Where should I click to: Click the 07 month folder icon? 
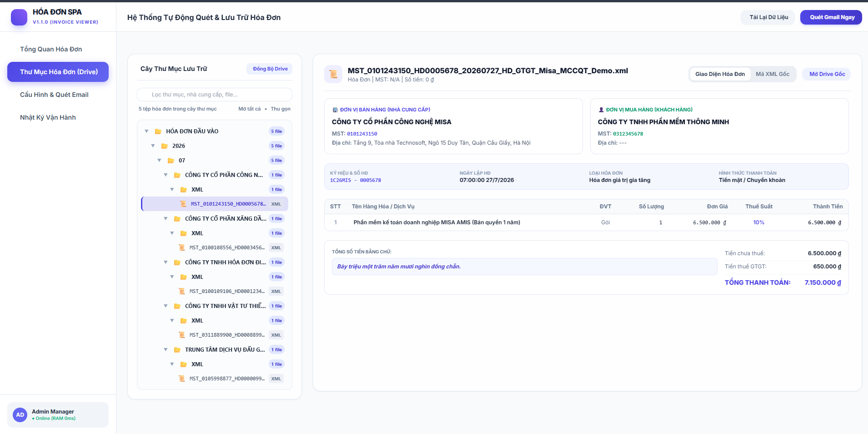(x=171, y=161)
